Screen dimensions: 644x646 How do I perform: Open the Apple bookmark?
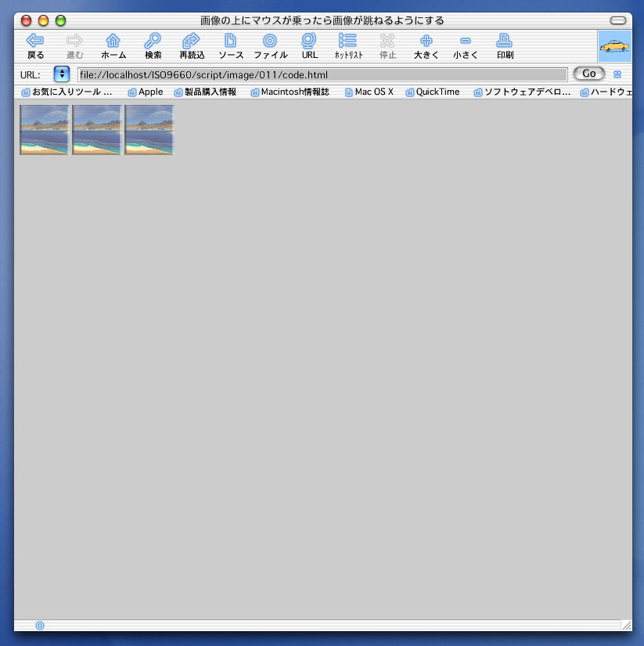click(x=146, y=92)
